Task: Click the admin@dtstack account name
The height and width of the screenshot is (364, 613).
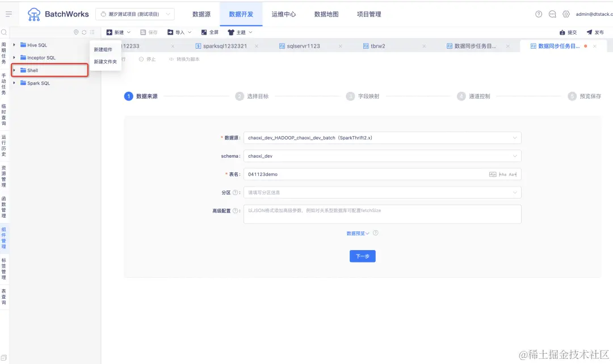Action: pos(594,14)
